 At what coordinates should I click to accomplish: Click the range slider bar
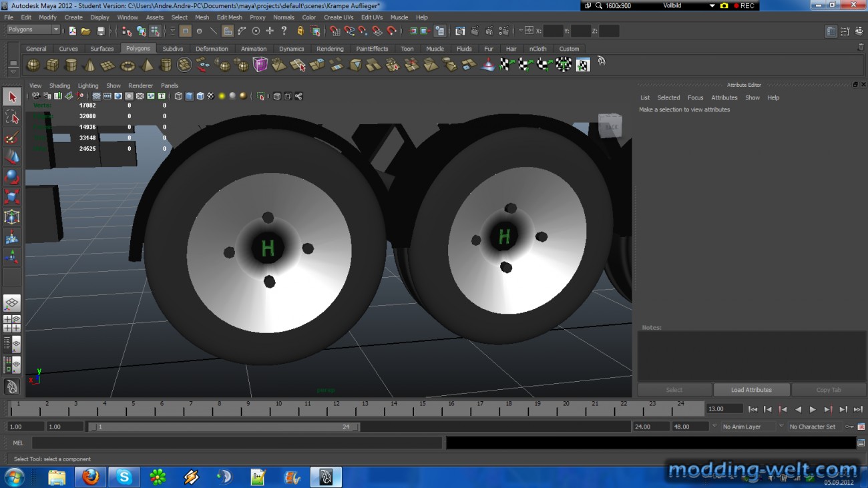point(224,427)
